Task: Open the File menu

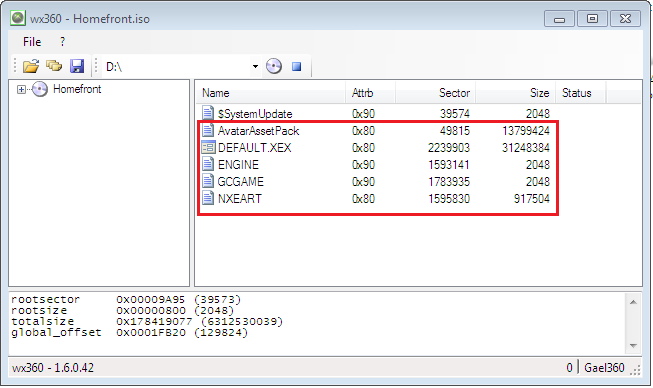Action: coord(32,42)
